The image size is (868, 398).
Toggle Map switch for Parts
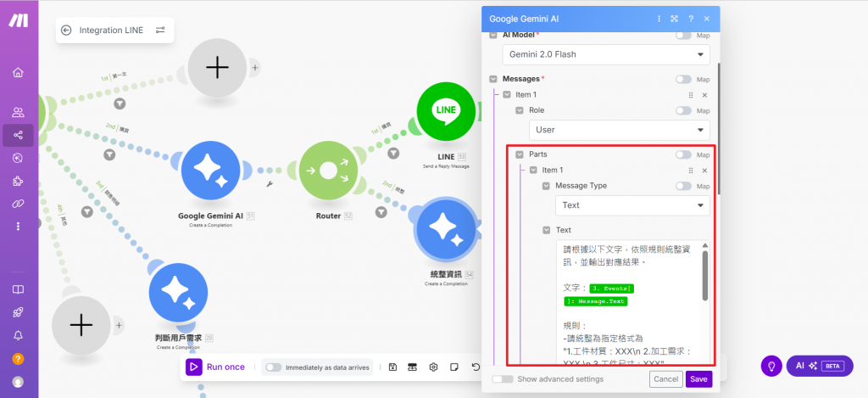(x=683, y=154)
